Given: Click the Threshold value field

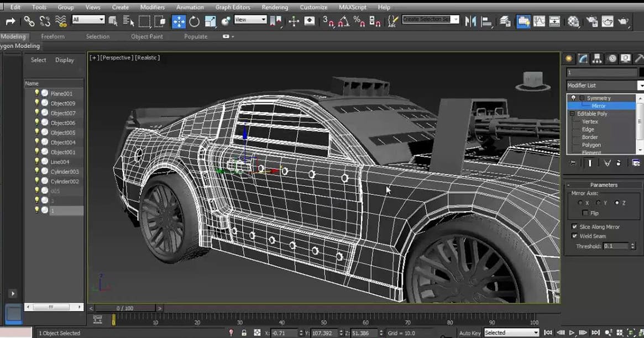Looking at the screenshot, I should pos(615,246).
